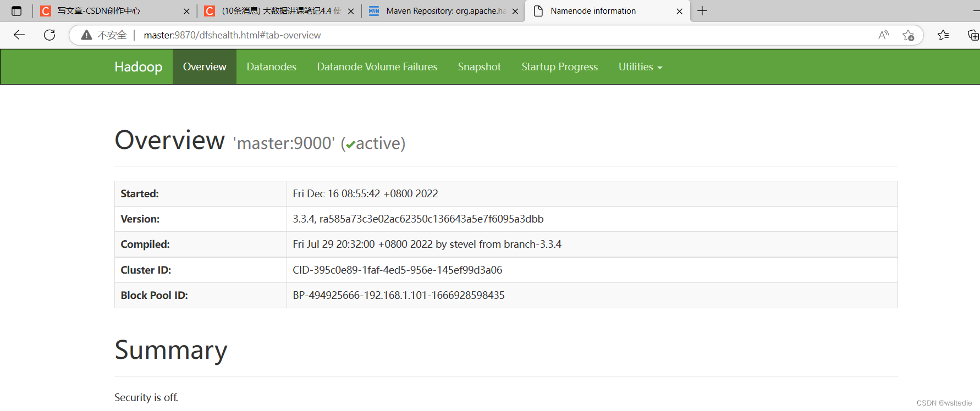
Task: Open the read aloud icon in address bar
Action: coord(884,35)
